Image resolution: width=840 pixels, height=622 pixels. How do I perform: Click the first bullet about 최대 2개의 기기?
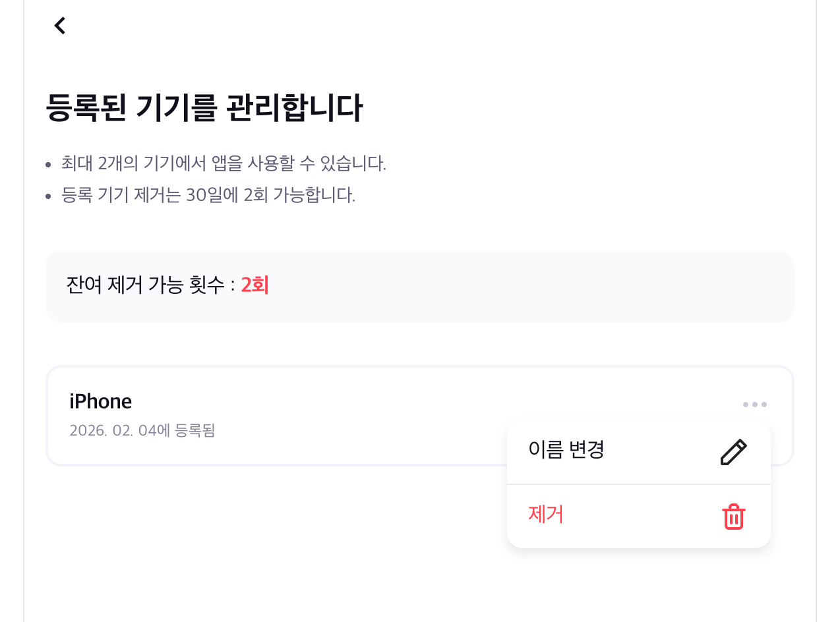coord(224,164)
